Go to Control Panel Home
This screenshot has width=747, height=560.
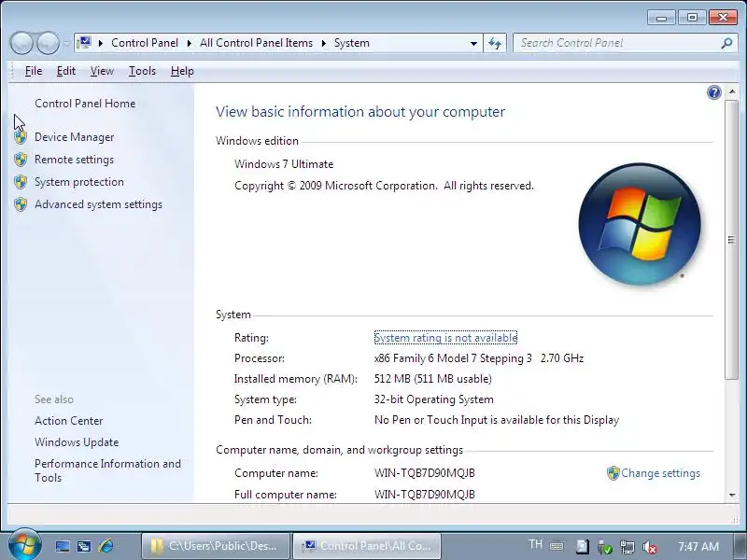(x=85, y=104)
